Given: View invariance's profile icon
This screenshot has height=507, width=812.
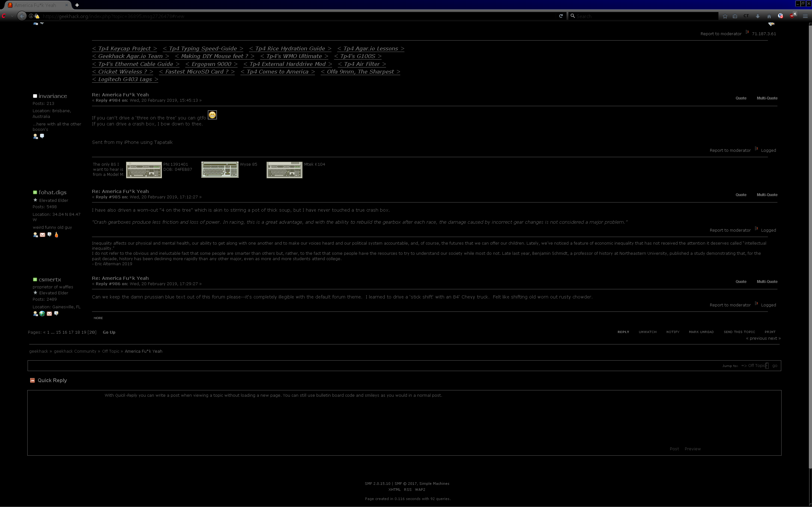Looking at the screenshot, I should point(35,136).
